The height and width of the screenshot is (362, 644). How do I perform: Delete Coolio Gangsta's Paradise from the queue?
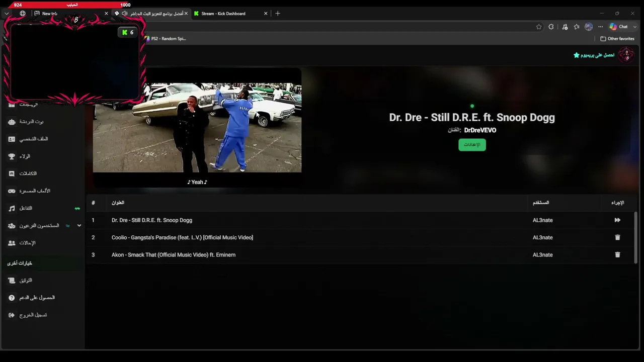(617, 237)
